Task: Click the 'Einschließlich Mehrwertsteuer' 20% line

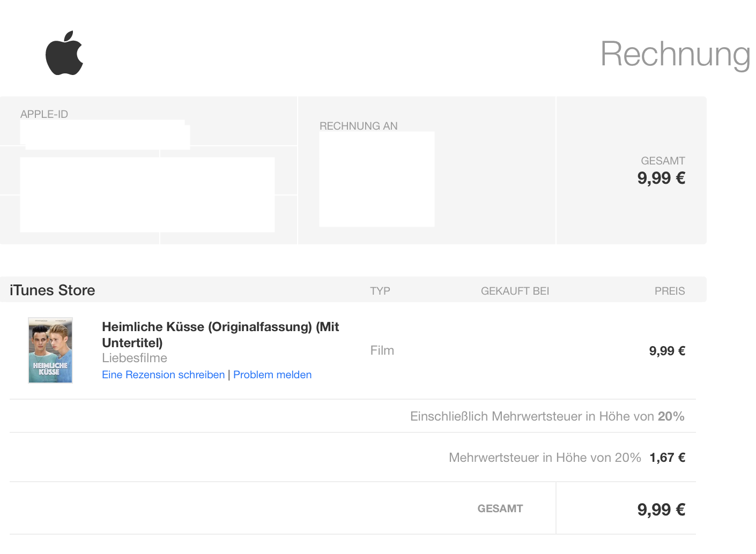Action: pyautogui.click(x=547, y=416)
